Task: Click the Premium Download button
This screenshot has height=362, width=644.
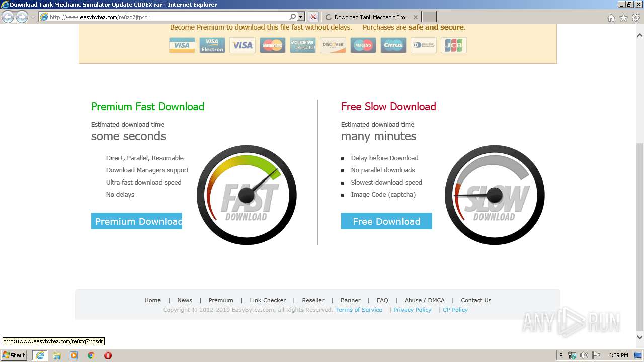Action: [x=136, y=221]
